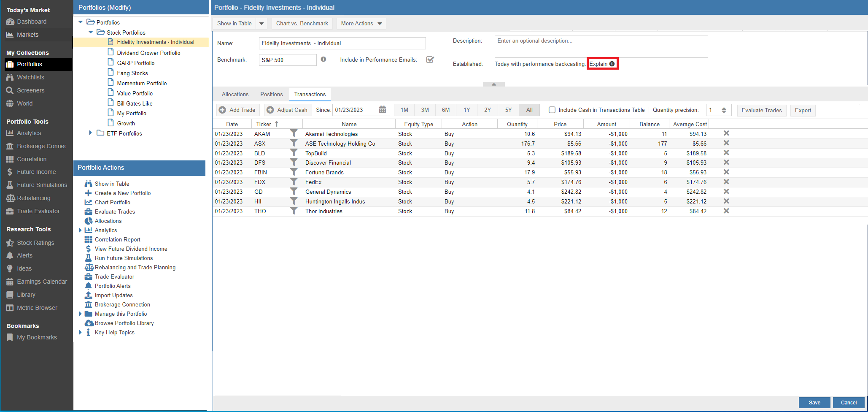Open the World globe icon
868x412 pixels.
[x=10, y=103]
